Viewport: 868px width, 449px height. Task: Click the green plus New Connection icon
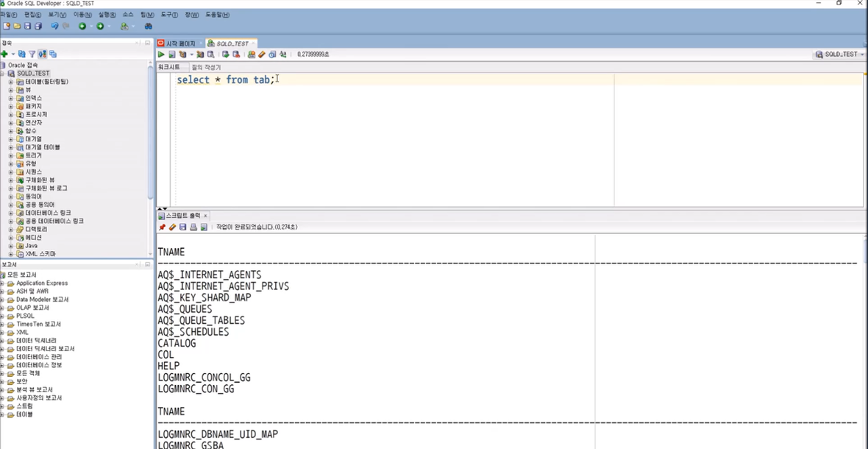[4, 54]
